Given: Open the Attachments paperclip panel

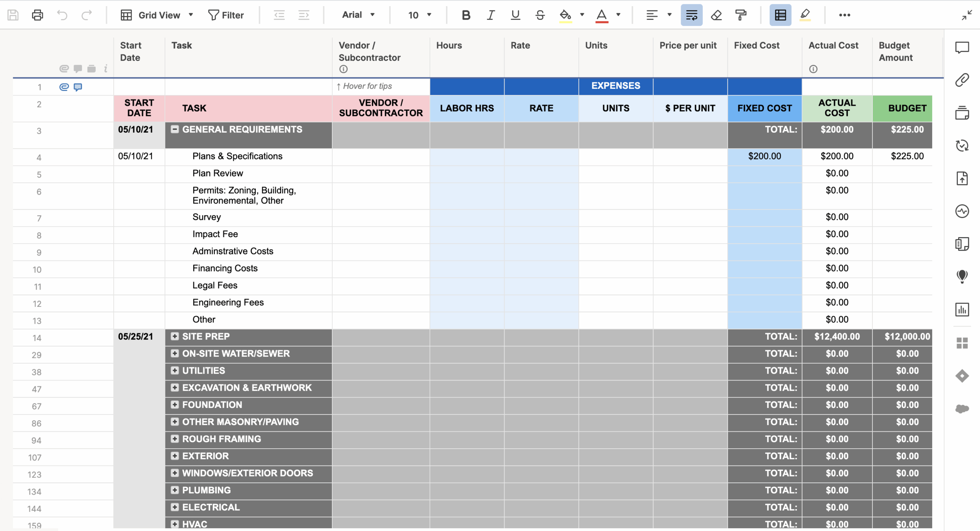Looking at the screenshot, I should pos(963,79).
